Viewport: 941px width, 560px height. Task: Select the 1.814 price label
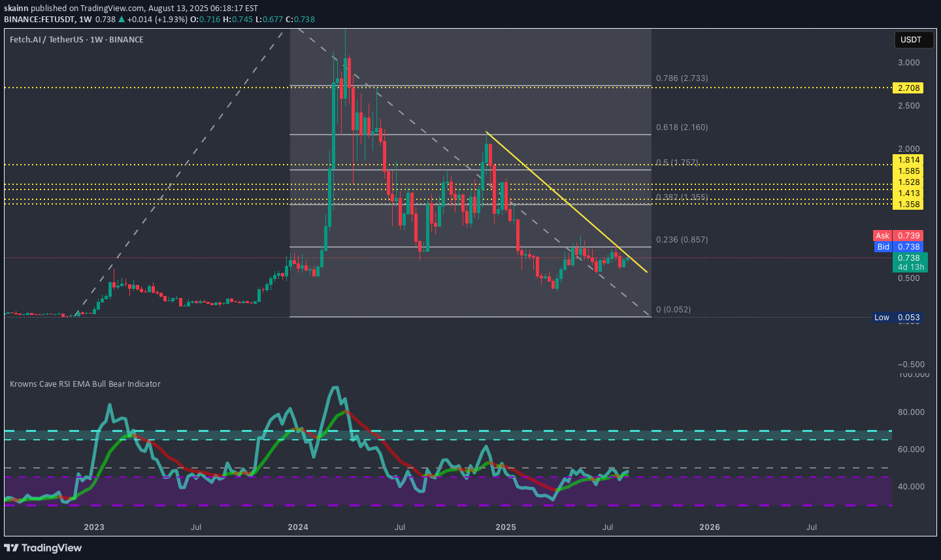point(909,160)
